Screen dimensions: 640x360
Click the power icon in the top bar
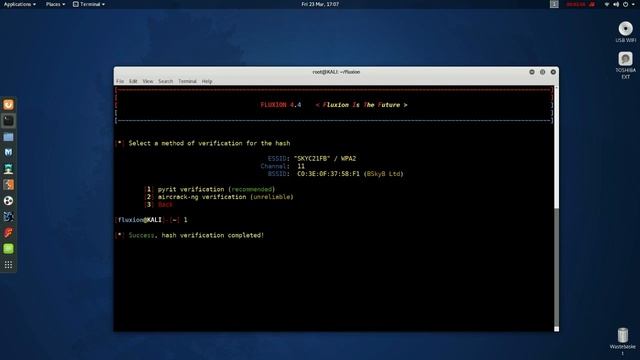point(625,4)
